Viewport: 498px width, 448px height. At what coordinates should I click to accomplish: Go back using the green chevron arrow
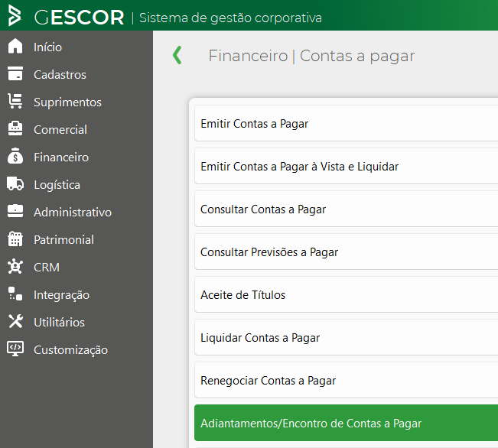coord(177,55)
